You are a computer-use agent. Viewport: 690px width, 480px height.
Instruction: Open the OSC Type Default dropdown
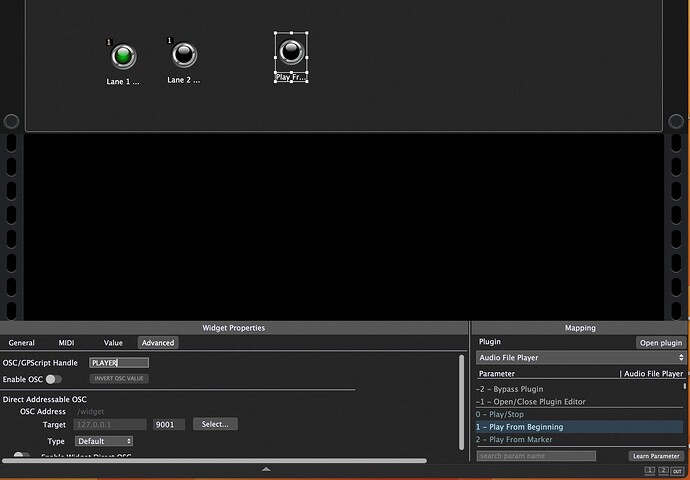pyautogui.click(x=104, y=441)
